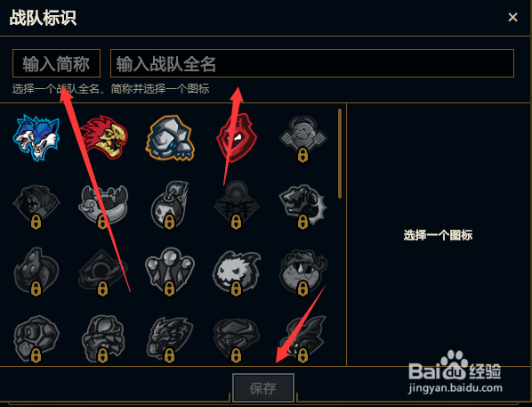Focus the team abbreviation input field
This screenshot has height=407, width=532.
56,63
